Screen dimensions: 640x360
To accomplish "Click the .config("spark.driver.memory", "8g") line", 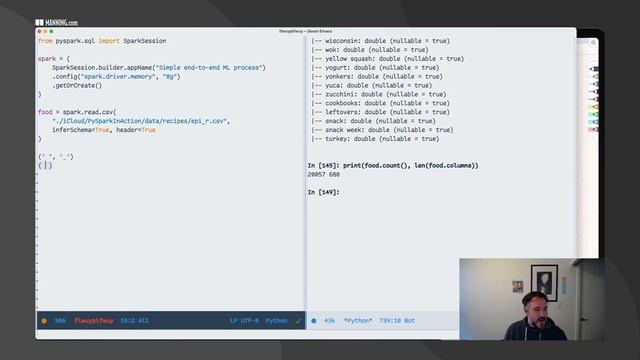I will [x=116, y=77].
